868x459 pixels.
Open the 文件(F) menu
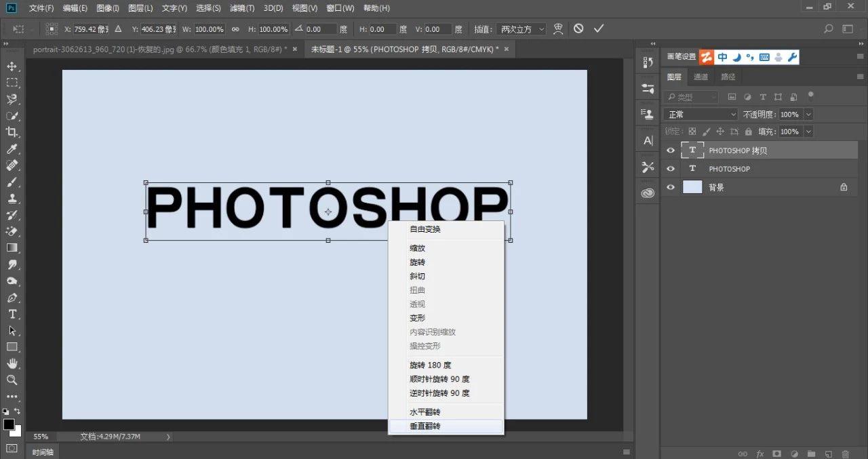point(41,8)
